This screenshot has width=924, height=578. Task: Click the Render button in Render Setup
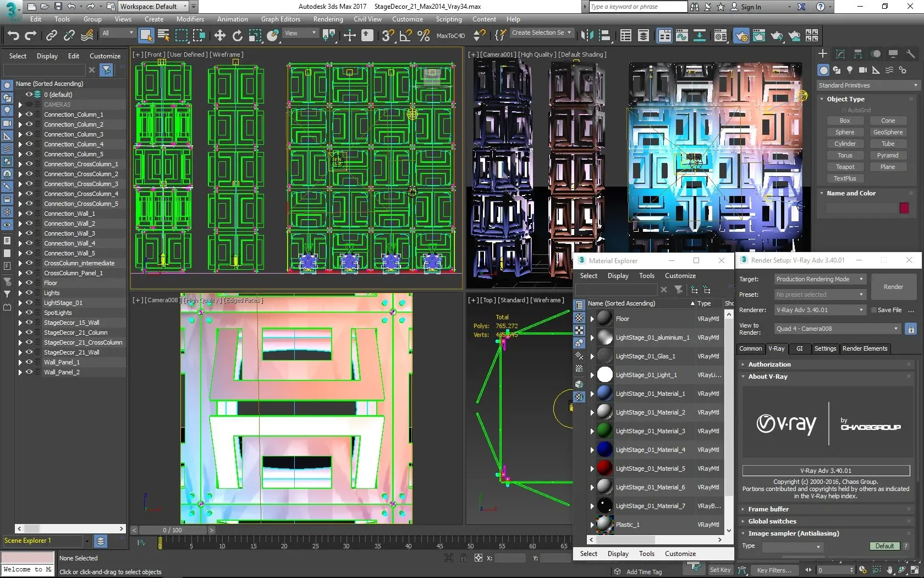(893, 287)
